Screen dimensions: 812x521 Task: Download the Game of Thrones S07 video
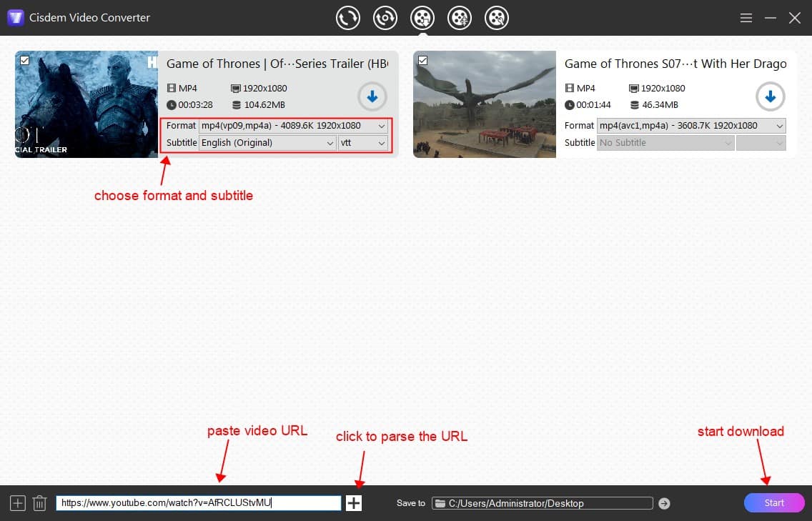(770, 96)
